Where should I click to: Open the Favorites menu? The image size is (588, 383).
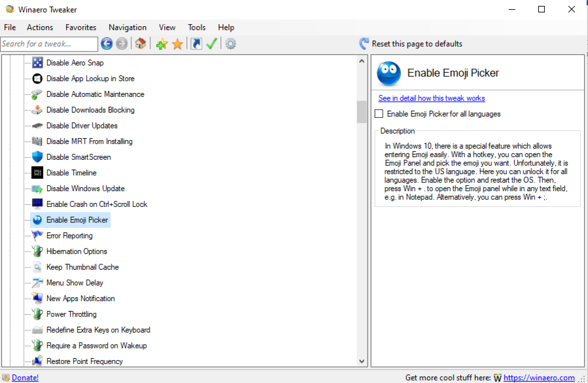tap(80, 27)
